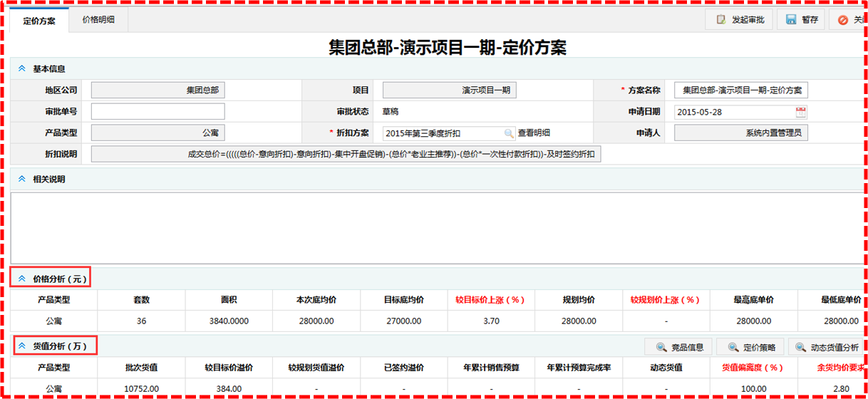Click the 审批单号 input field
This screenshot has width=868, height=399.
[157, 112]
